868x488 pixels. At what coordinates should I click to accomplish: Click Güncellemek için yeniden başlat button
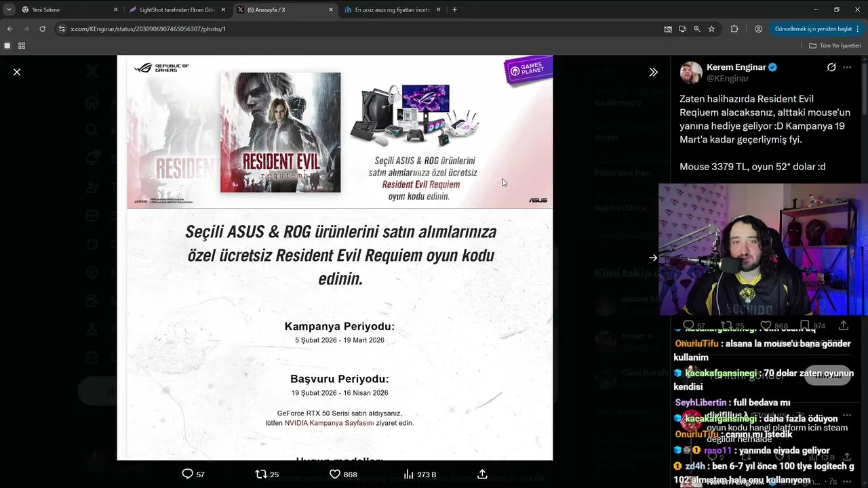(812, 29)
